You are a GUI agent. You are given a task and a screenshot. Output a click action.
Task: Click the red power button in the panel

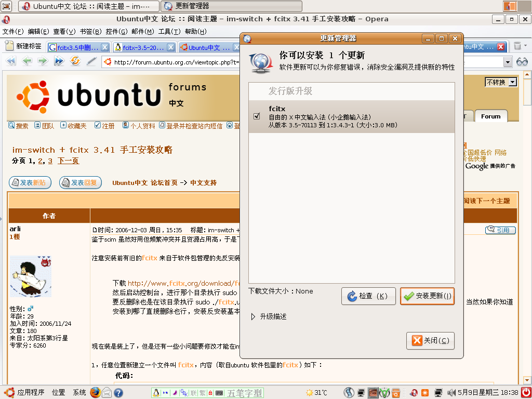click(x=525, y=393)
